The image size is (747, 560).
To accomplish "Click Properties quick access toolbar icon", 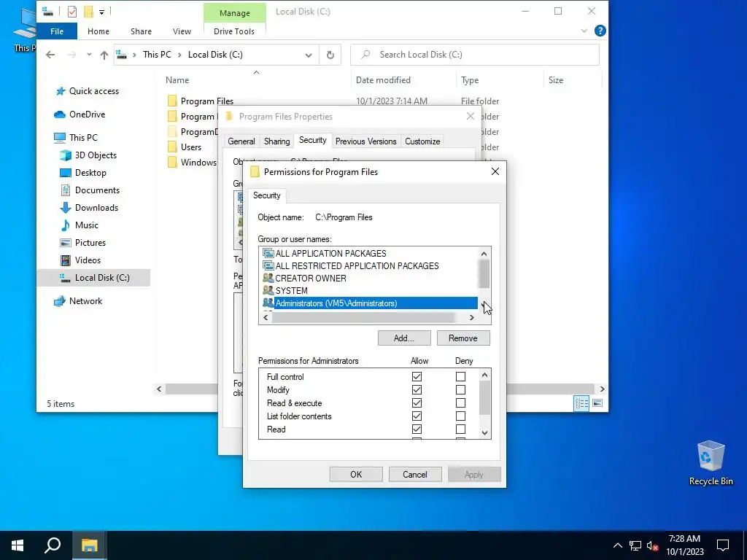I will pyautogui.click(x=72, y=12).
